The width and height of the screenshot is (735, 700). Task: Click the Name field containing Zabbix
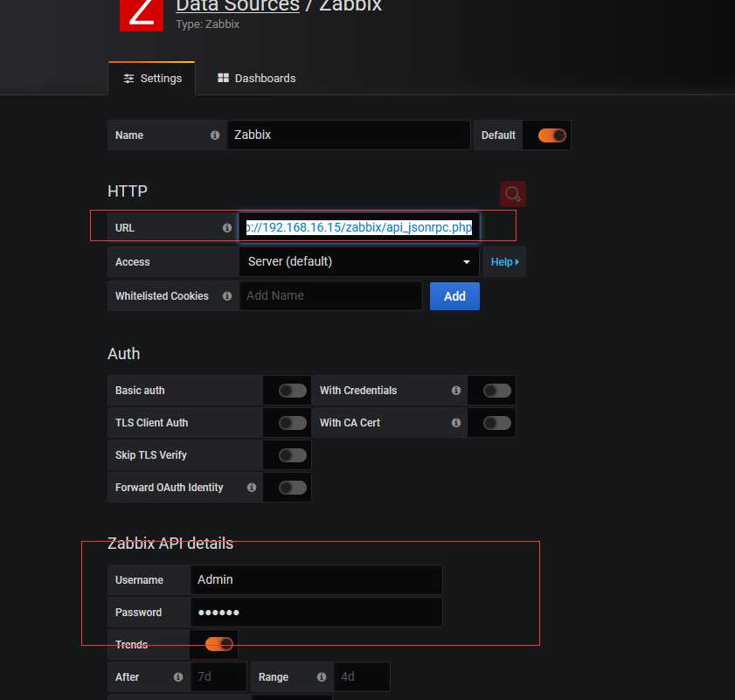pos(349,135)
